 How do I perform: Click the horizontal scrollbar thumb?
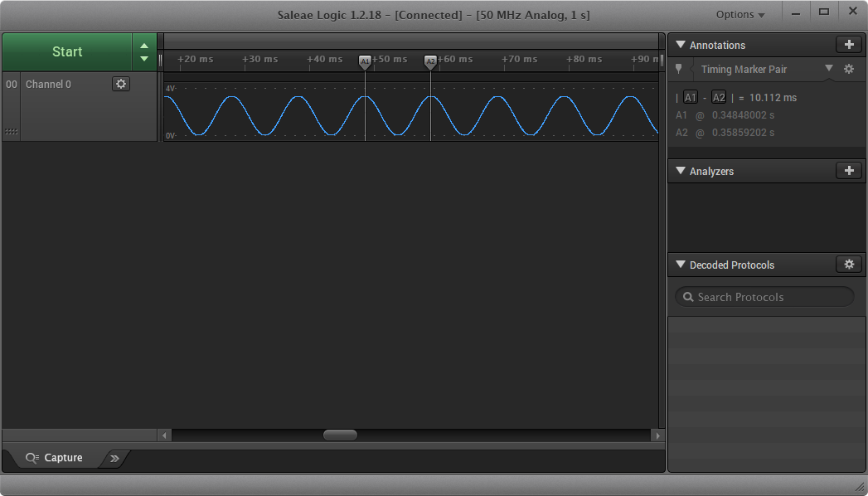click(x=340, y=435)
